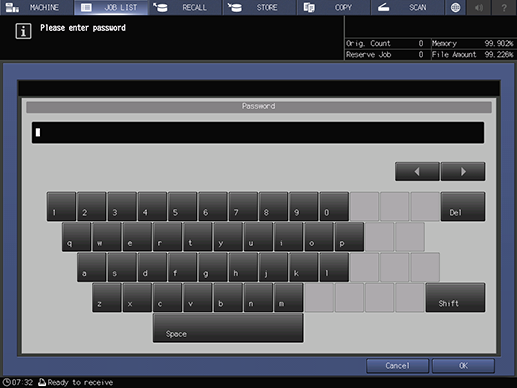This screenshot has width=517, height=388.
Task: Tap the t key
Action: [198, 237]
